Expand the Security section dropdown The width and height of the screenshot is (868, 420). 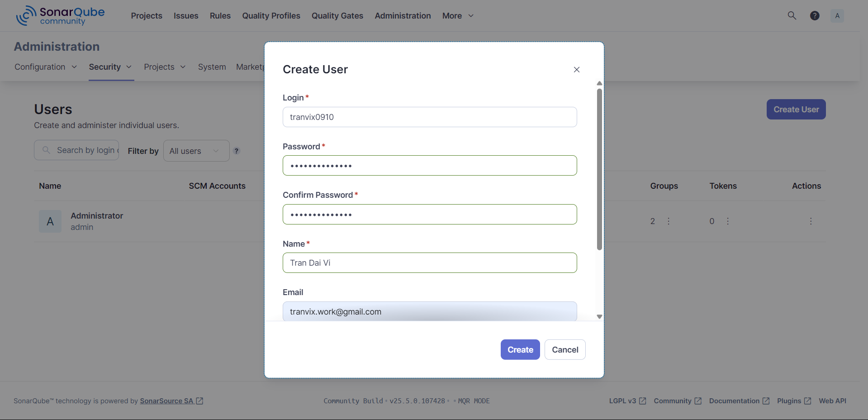(x=110, y=67)
